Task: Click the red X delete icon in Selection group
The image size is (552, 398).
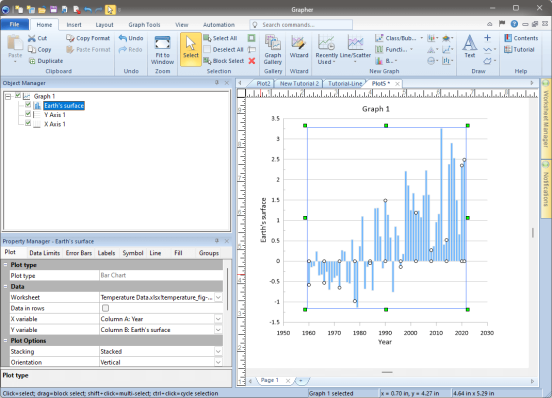Action: (x=252, y=61)
